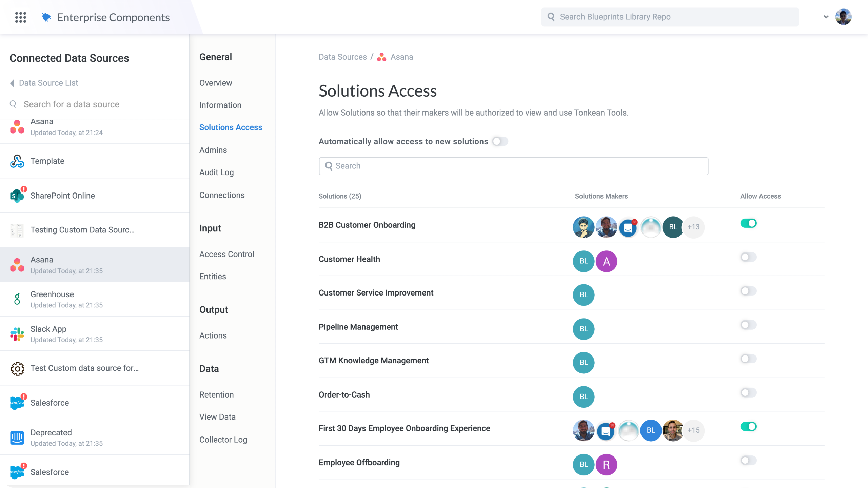Click the Asana icon in the breadcrumb
The height and width of the screenshot is (488, 868).
click(x=381, y=57)
